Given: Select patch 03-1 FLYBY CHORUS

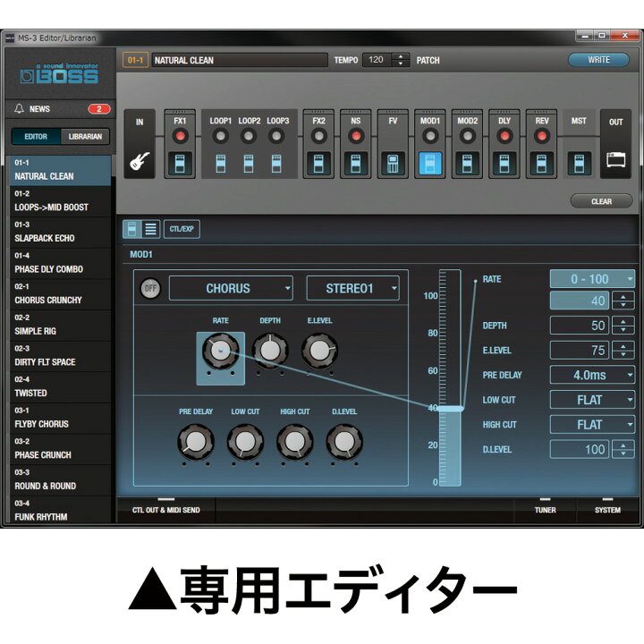Looking at the screenshot, I should [x=61, y=418].
